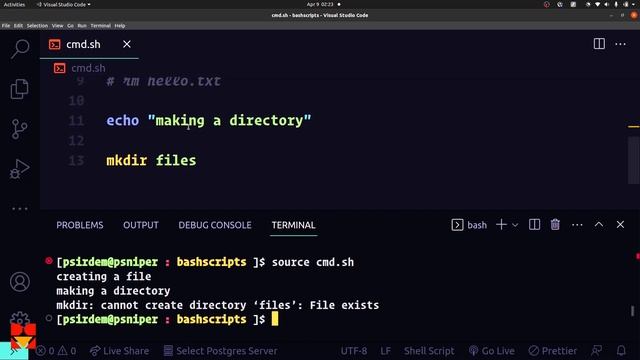The height and width of the screenshot is (360, 640).
Task: Open the Explorer files view
Action: [x=20, y=89]
